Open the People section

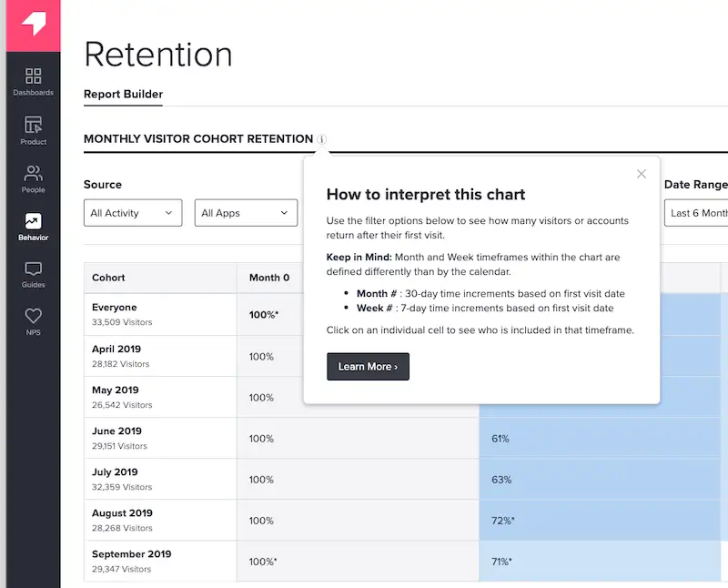[x=33, y=179]
